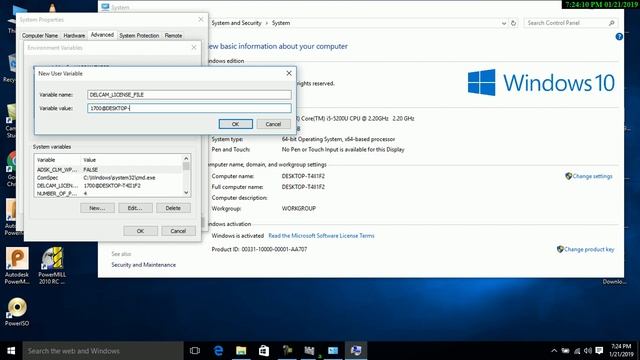Open the Remote tab
640x360 pixels.
pos(173,36)
